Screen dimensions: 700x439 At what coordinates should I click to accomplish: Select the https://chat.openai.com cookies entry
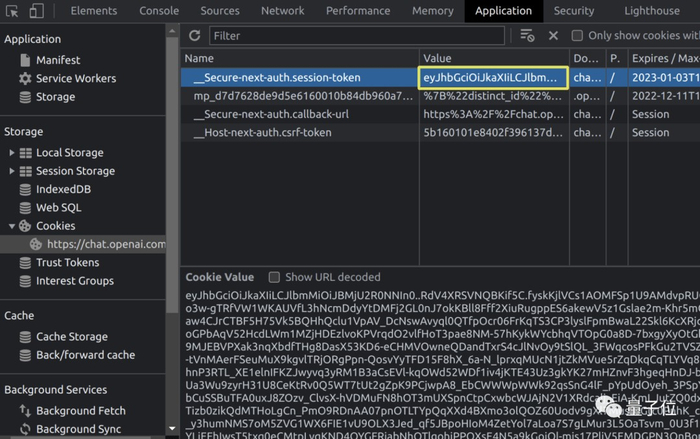105,244
